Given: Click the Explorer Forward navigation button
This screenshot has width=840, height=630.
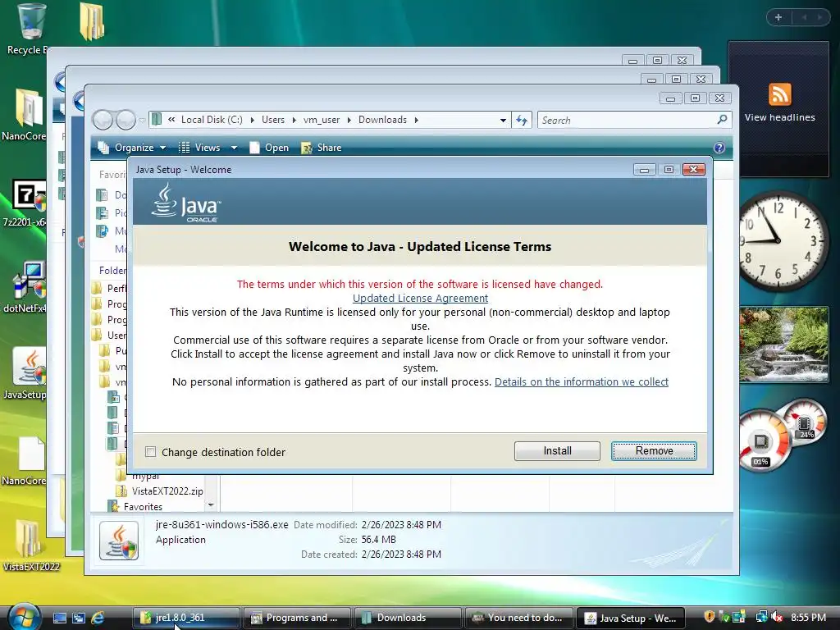Looking at the screenshot, I should (126, 120).
